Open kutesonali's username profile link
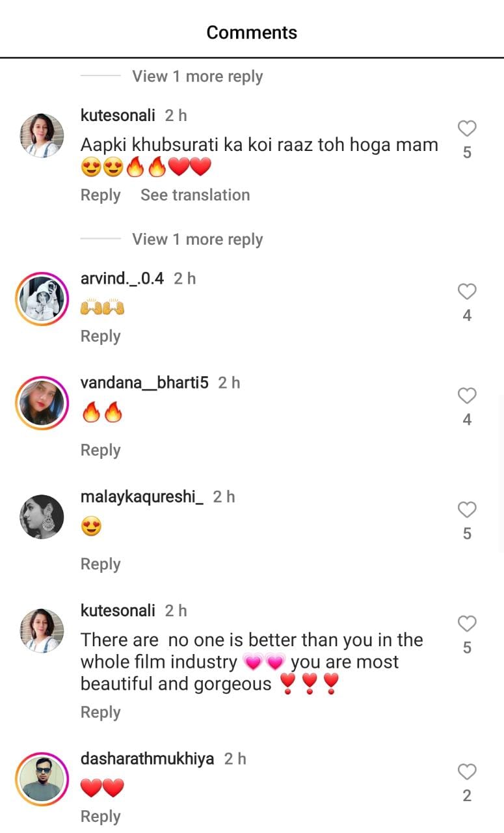Viewport: 504px width, 833px height. click(x=118, y=115)
